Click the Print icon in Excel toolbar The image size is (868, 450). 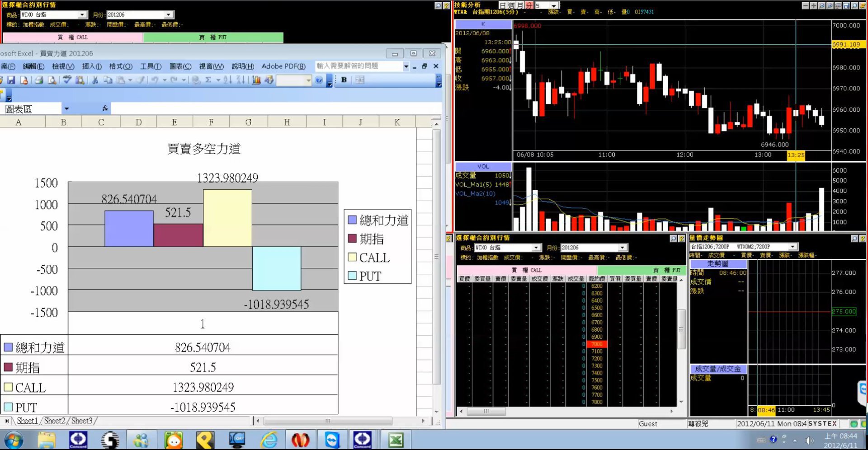(x=39, y=80)
